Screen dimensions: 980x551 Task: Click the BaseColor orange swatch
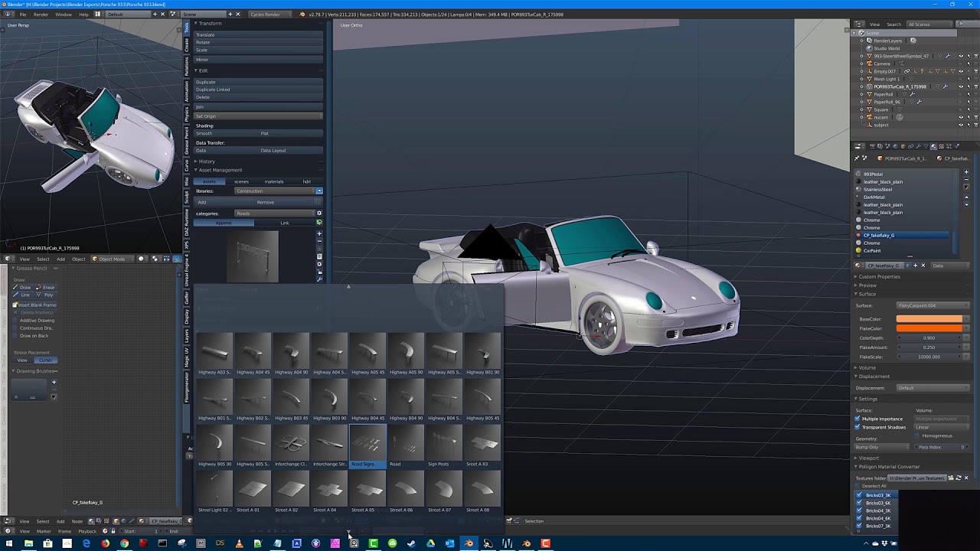point(929,318)
